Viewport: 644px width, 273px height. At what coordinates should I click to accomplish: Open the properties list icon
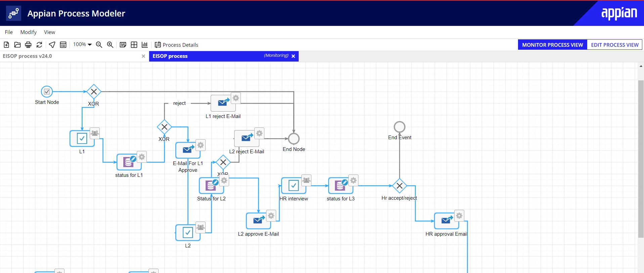pos(63,45)
